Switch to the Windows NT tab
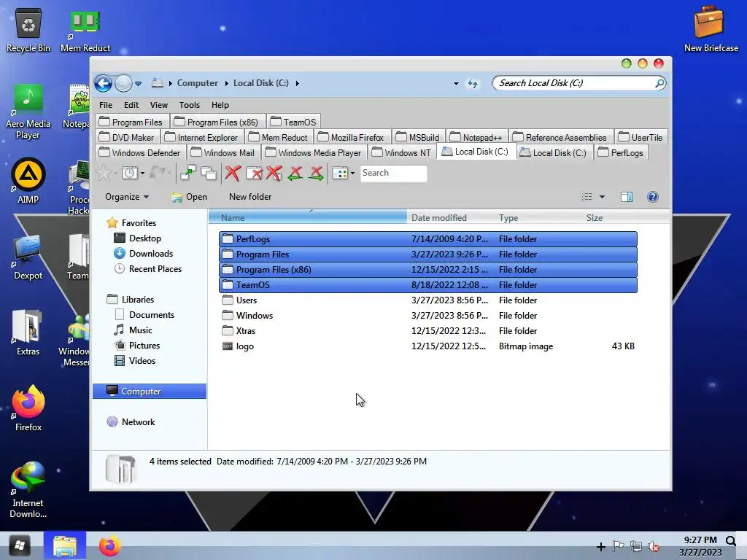 (x=402, y=152)
